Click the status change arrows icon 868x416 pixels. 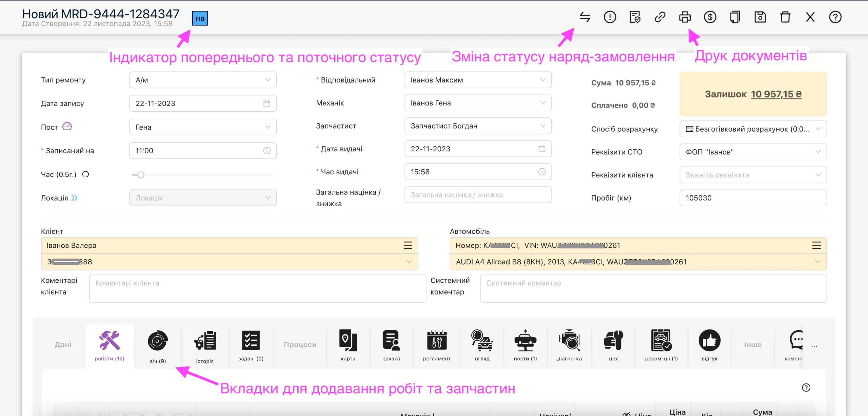point(585,17)
